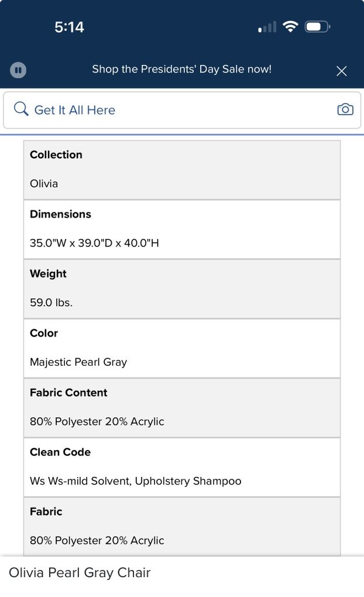
Task: Pause the promo banner with pause icon
Action: 18,70
